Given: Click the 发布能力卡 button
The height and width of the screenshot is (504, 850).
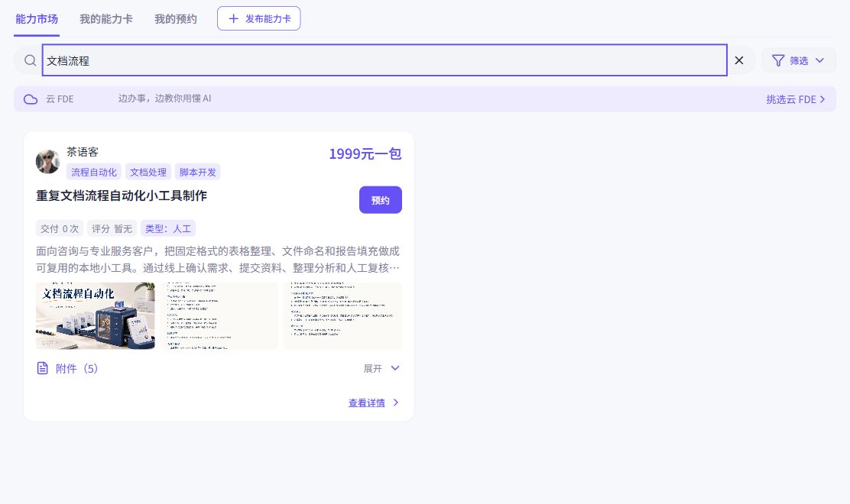Looking at the screenshot, I should pyautogui.click(x=258, y=18).
